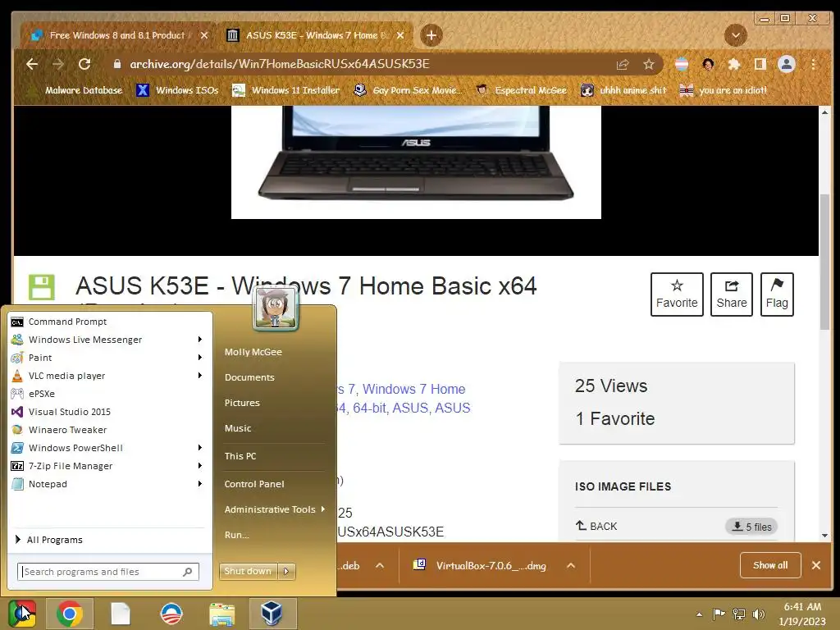The width and height of the screenshot is (840, 630).
Task: Launch ePSXe from the Start menu
Action: click(110, 394)
